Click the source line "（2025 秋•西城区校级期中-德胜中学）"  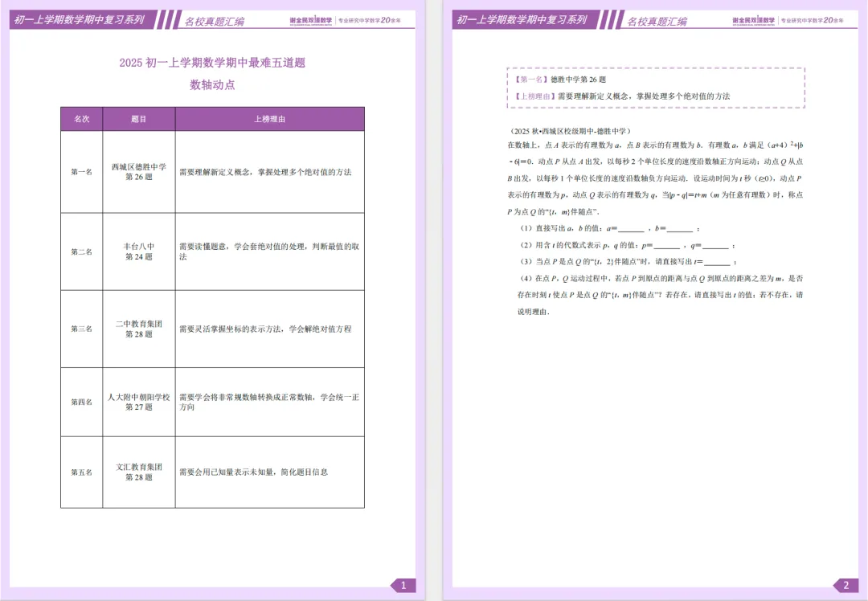(x=569, y=131)
